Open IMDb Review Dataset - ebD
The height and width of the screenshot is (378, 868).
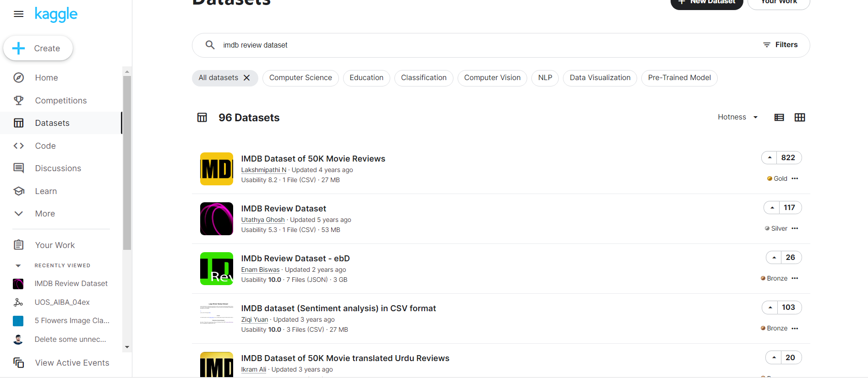coord(295,259)
